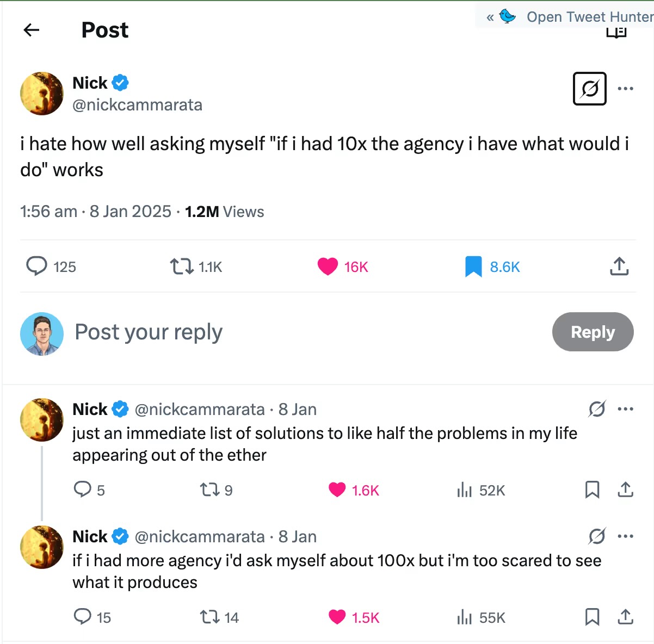Open the Grok icon on main post
This screenshot has height=644, width=654.
point(590,88)
